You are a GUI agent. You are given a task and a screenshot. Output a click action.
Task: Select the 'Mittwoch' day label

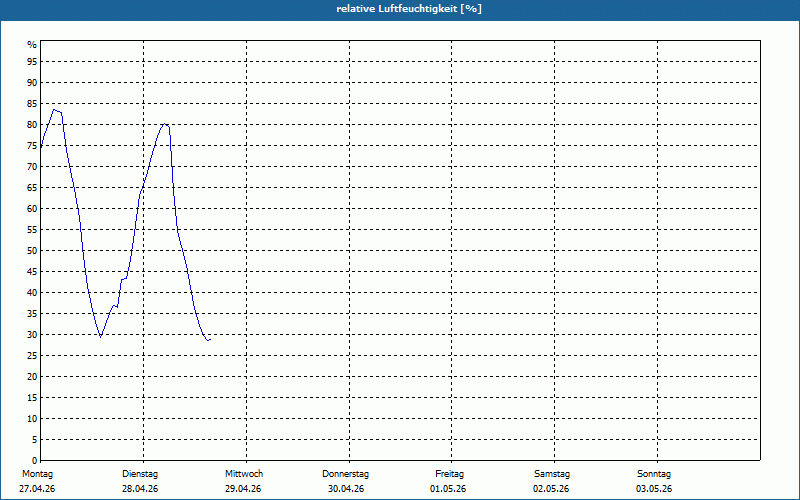pyautogui.click(x=244, y=474)
